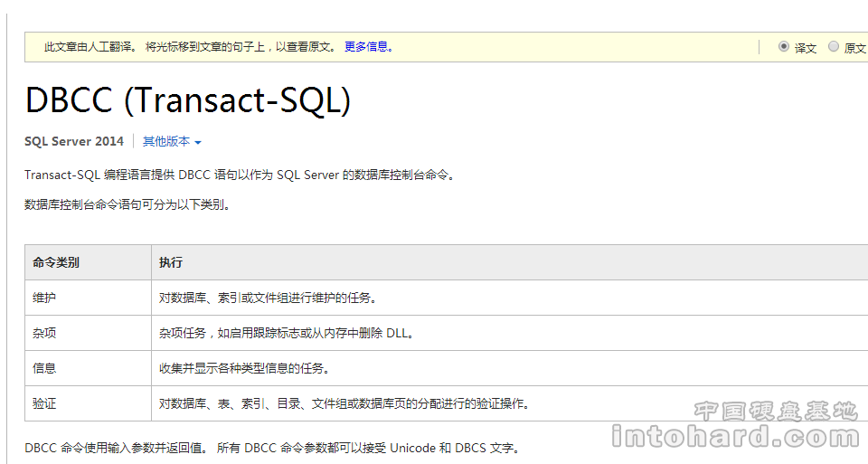Screen dimensions: 868x464
Task: Click the paragraph about Unicode 和 DBCS 文字
Action: click(x=272, y=448)
